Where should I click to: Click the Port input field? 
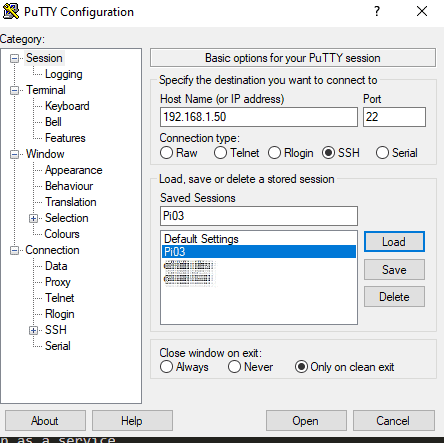coord(394,117)
